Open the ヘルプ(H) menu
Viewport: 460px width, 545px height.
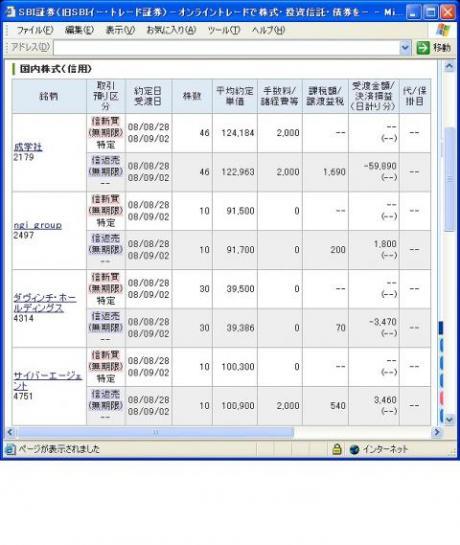[x=268, y=30]
